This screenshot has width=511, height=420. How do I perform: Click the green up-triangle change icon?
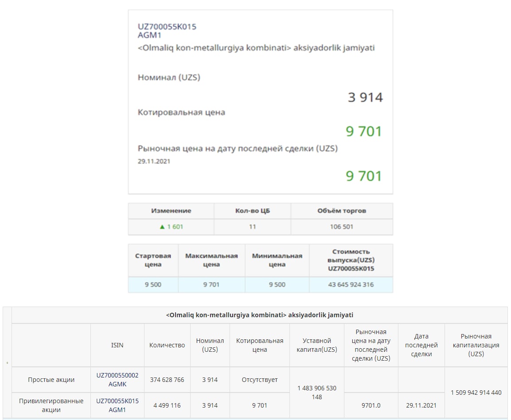point(162,227)
